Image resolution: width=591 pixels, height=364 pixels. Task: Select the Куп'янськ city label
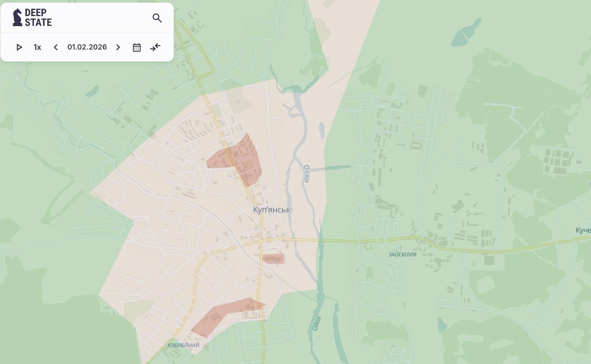(x=271, y=210)
